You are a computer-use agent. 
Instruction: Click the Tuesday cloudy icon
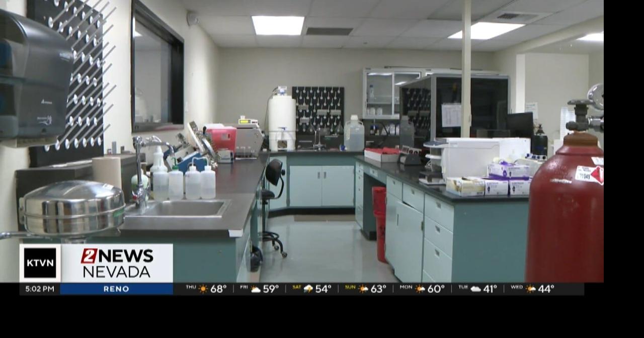(475, 289)
